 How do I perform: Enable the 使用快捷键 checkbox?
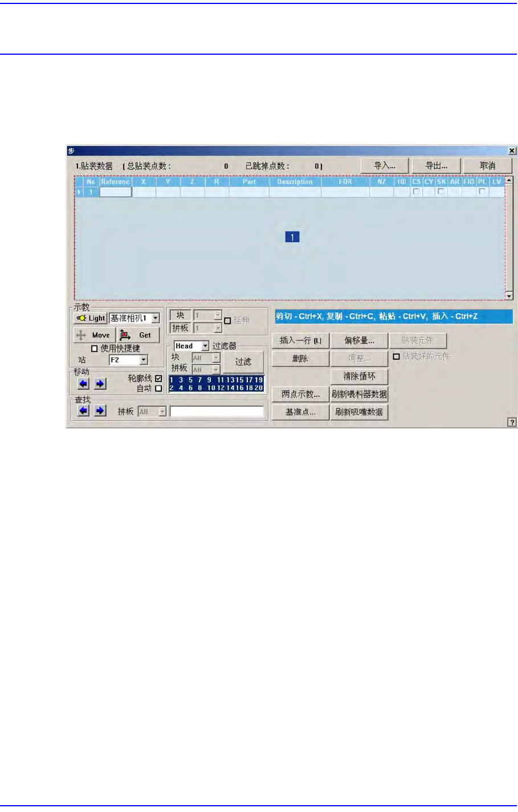tap(95, 348)
